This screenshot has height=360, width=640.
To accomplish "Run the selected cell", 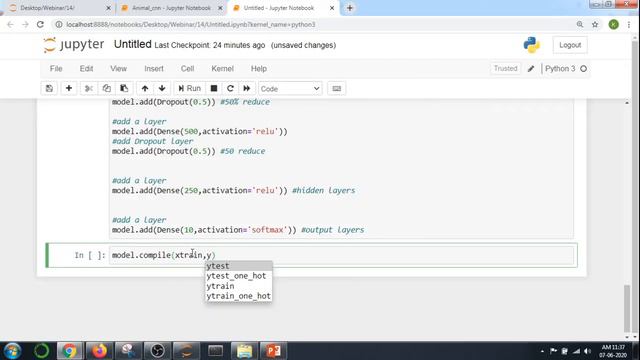I will [189, 89].
